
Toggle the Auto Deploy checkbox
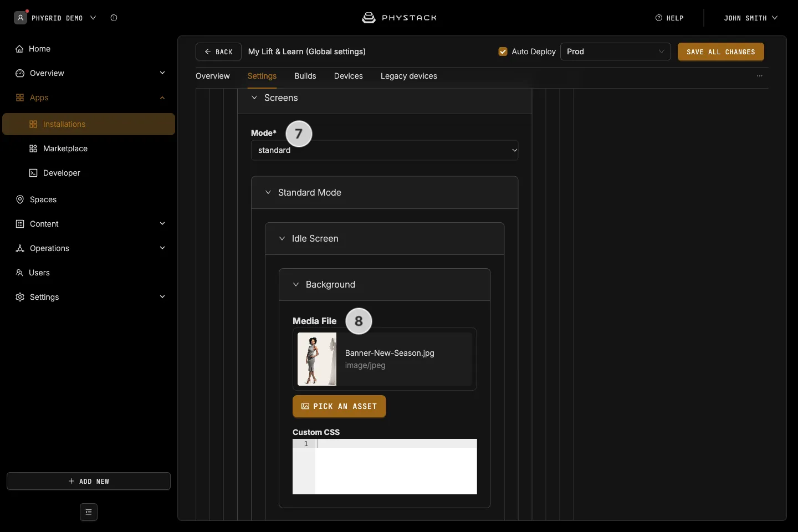click(503, 52)
